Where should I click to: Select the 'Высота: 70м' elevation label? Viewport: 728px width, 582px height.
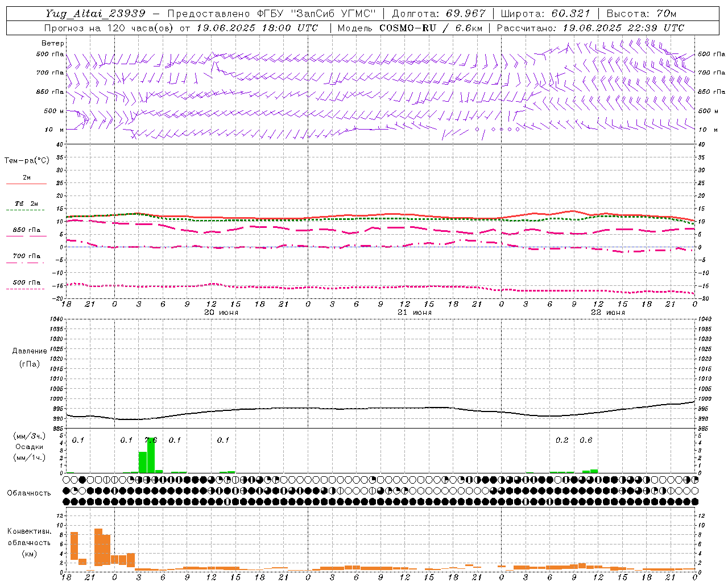point(642,13)
